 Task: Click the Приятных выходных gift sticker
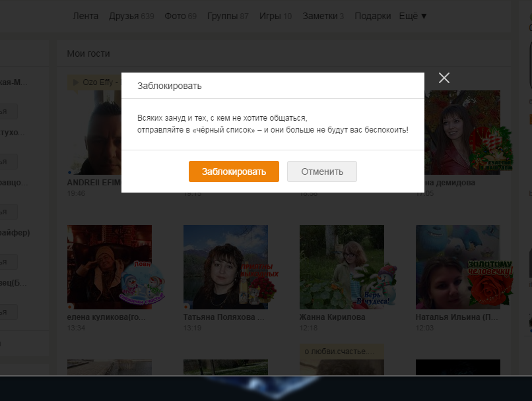[259, 283]
